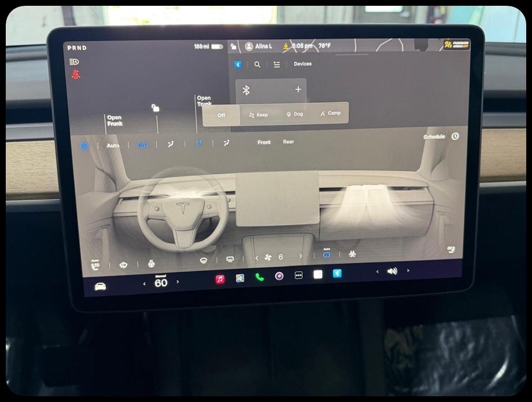
Task: Open car controls via car icon
Action: [100, 287]
